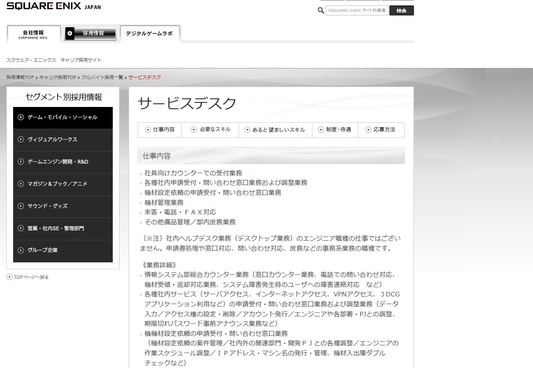
Task: Jump to the あると望ましいスキル section anchor
Action: [275, 130]
